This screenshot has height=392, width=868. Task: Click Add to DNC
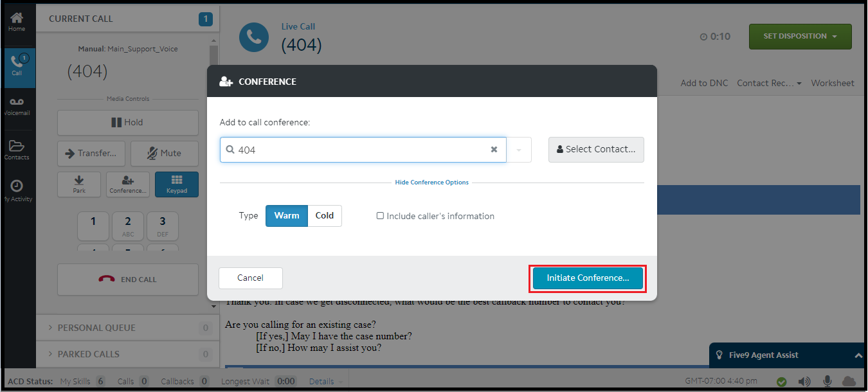(704, 83)
